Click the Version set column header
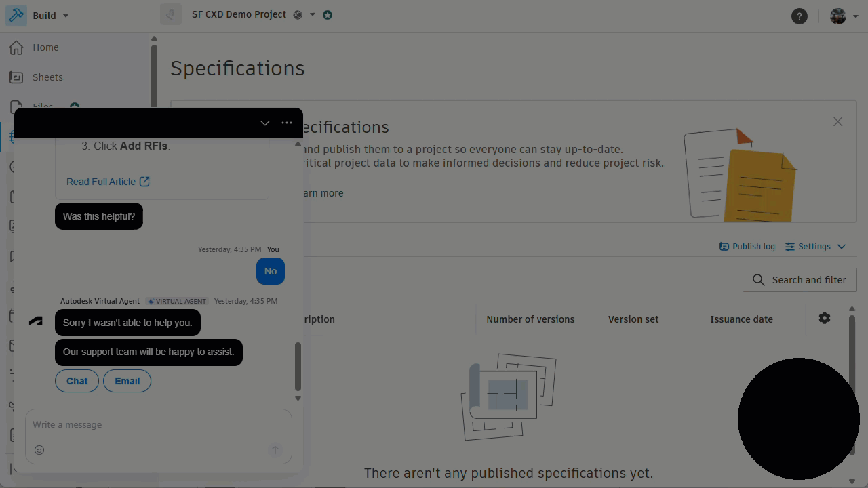 (x=633, y=319)
